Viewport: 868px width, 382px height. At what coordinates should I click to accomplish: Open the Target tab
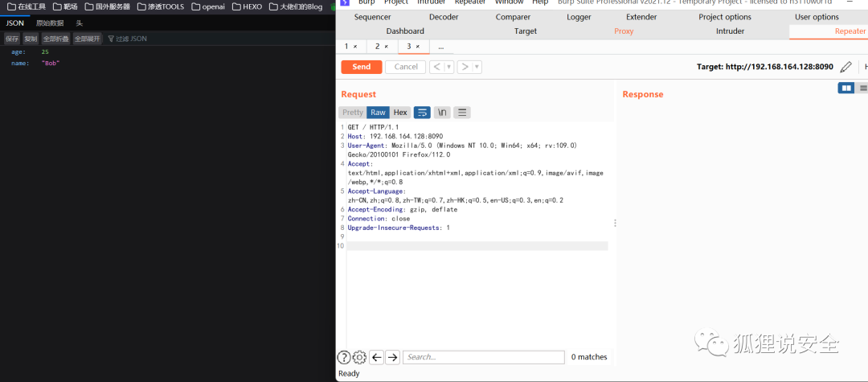click(x=526, y=31)
